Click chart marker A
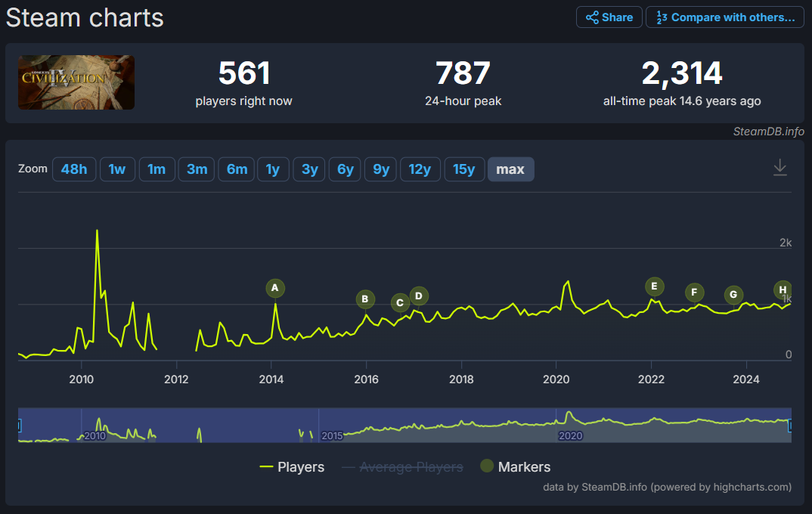The height and width of the screenshot is (514, 812). (275, 288)
